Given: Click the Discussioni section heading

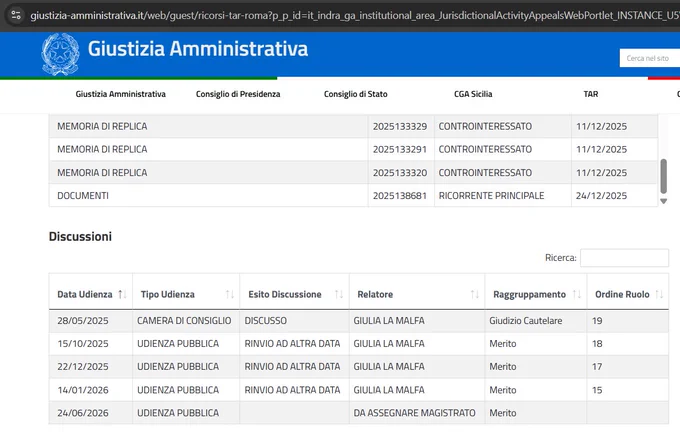Looking at the screenshot, I should click(80, 237).
